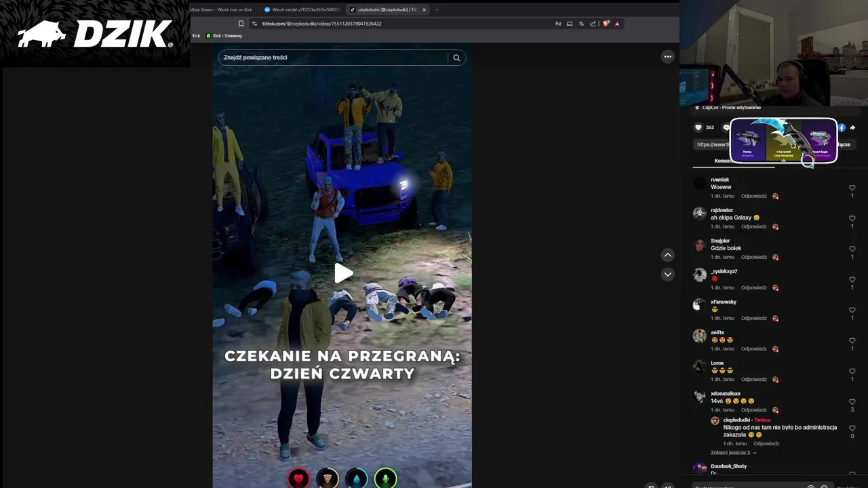Click the share arrow icon beside Facebook
868x488 pixels.
pyautogui.click(x=852, y=127)
